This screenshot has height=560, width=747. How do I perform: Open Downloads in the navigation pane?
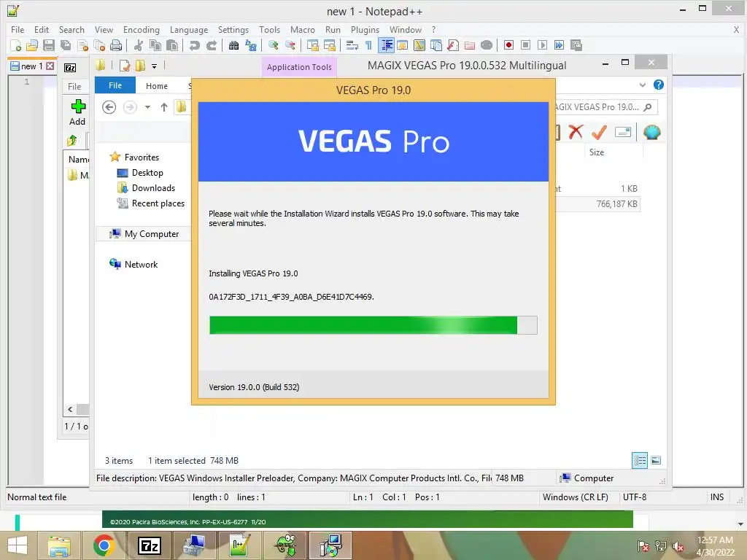[x=153, y=187]
